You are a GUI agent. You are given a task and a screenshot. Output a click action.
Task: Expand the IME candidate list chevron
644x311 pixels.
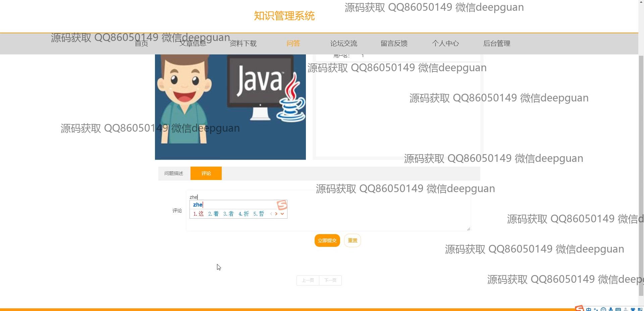click(x=282, y=214)
